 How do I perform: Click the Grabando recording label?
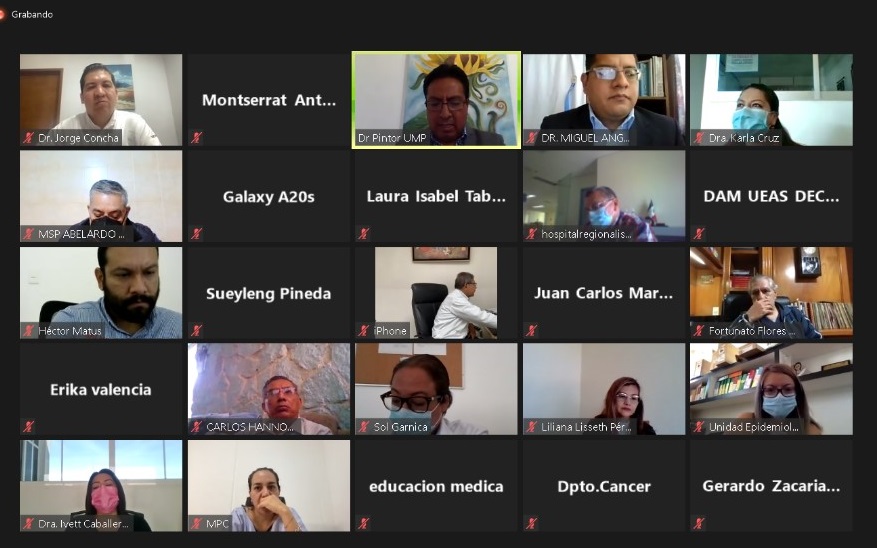tap(32, 15)
